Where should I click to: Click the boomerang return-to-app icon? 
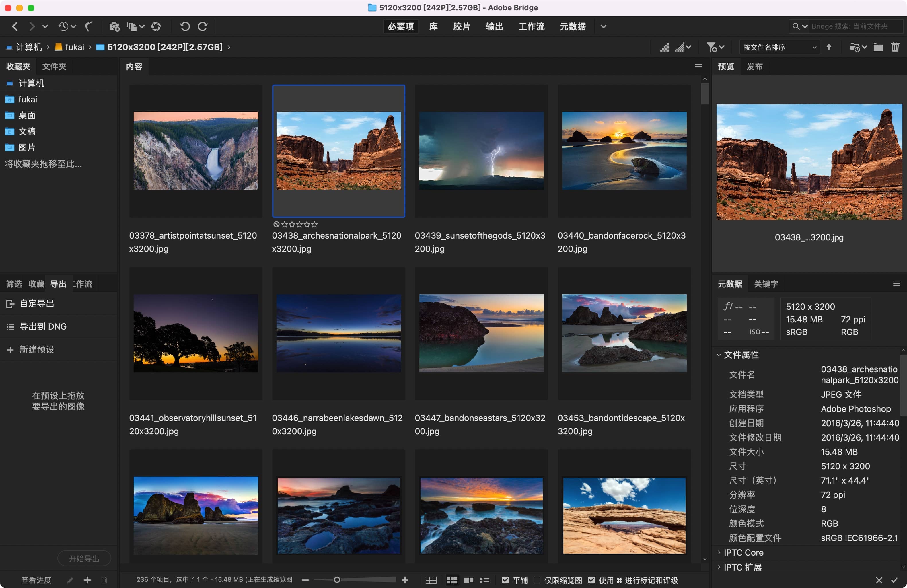(89, 26)
